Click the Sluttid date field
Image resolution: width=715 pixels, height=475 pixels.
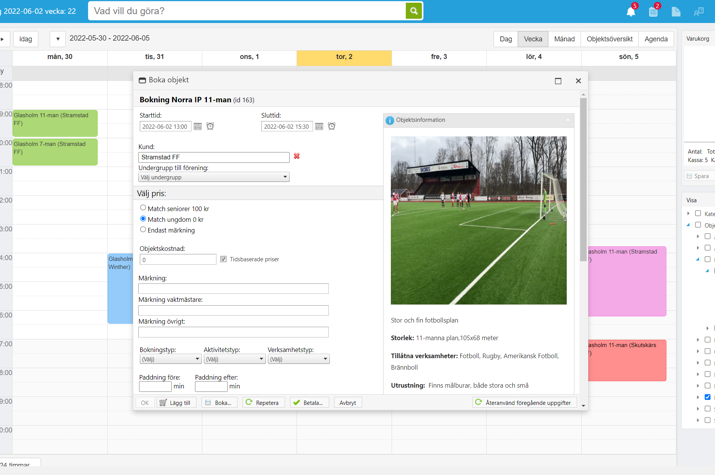click(x=287, y=126)
